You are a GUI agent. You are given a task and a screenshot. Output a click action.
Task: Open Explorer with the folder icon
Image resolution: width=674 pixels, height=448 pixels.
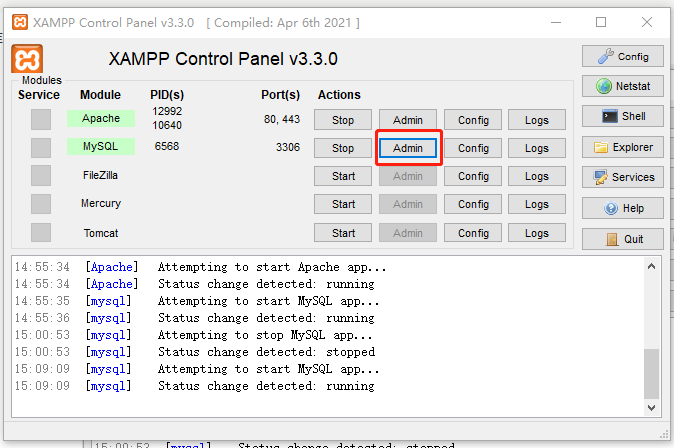point(622,147)
